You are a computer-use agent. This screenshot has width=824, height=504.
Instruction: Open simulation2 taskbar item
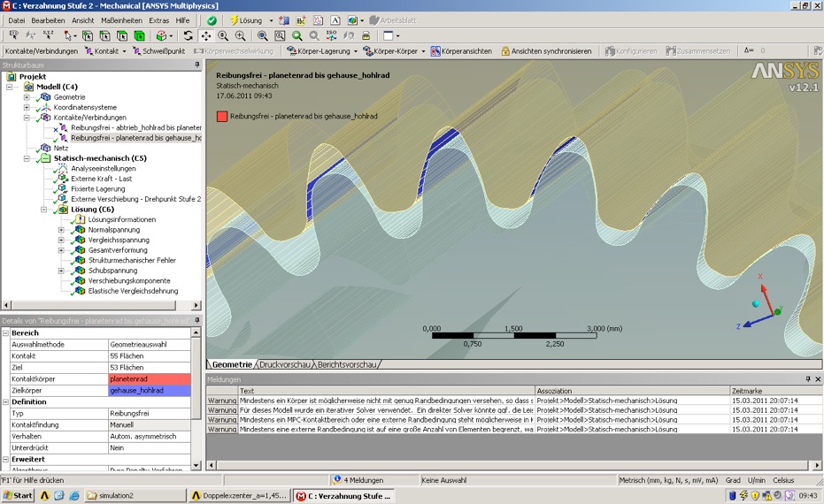pos(135,495)
